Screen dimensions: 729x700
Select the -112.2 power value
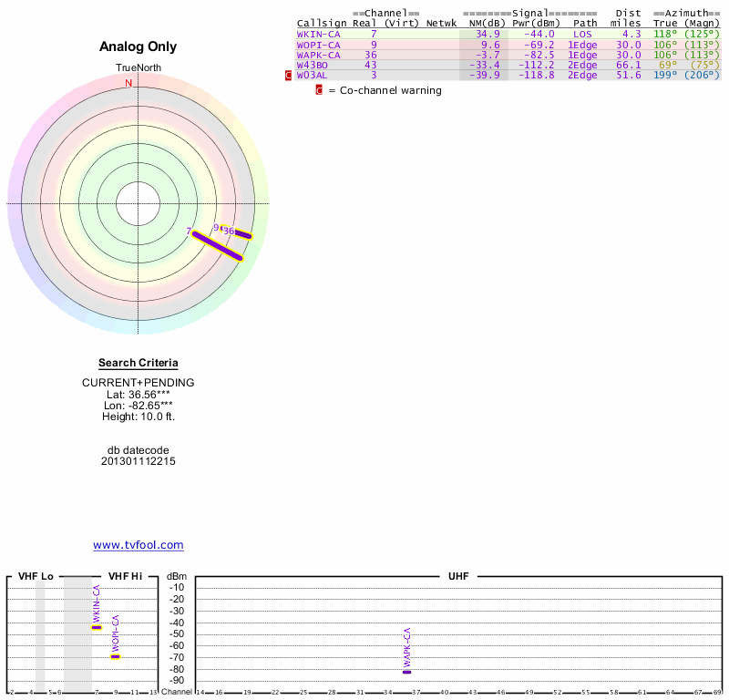pyautogui.click(x=536, y=65)
